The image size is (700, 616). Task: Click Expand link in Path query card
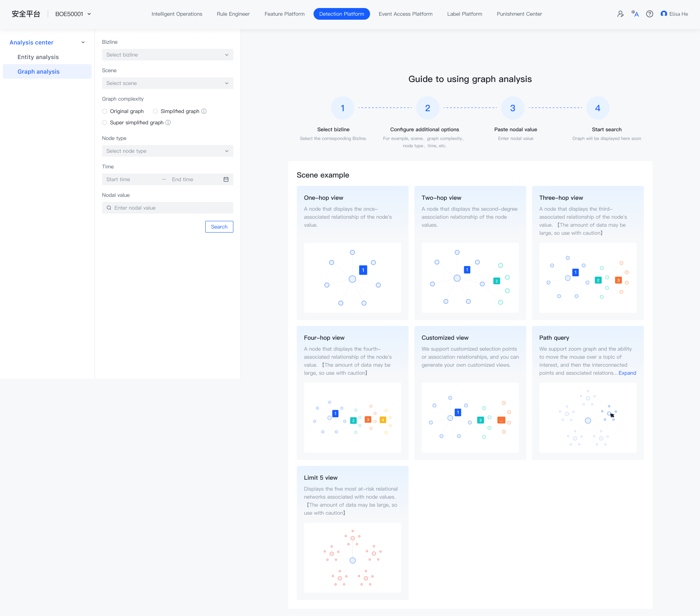click(627, 373)
